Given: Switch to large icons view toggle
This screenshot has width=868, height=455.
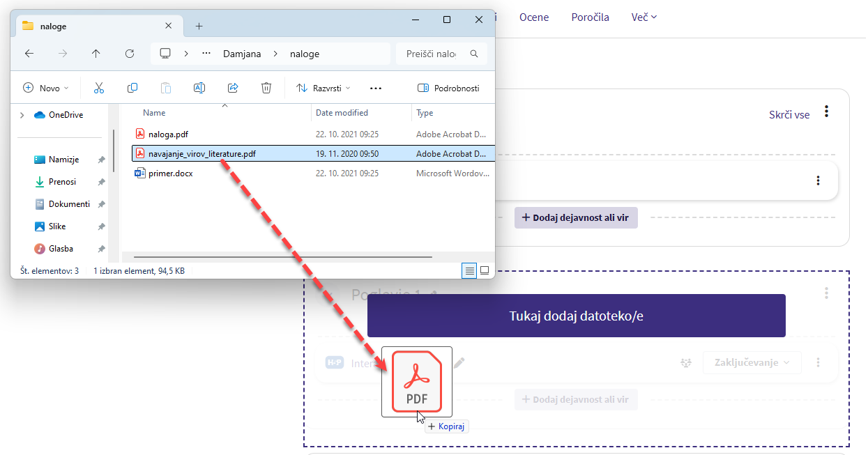Looking at the screenshot, I should tap(485, 270).
